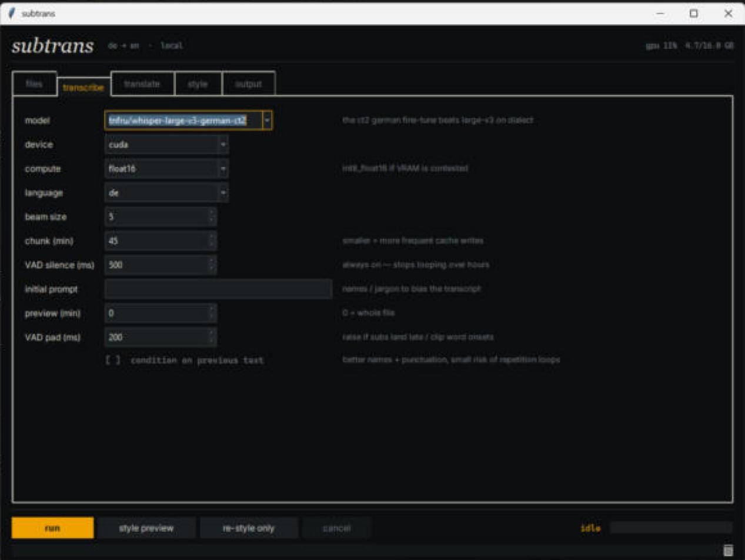Open the style tab

(198, 84)
